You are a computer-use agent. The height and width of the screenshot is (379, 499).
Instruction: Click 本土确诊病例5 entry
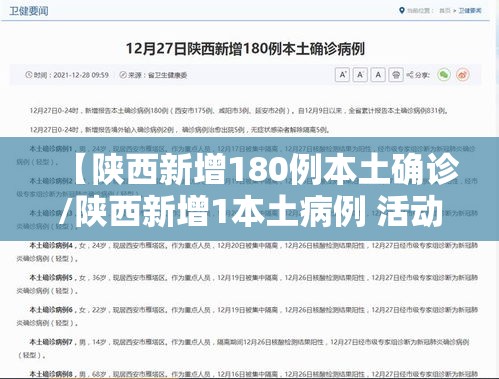(247, 284)
